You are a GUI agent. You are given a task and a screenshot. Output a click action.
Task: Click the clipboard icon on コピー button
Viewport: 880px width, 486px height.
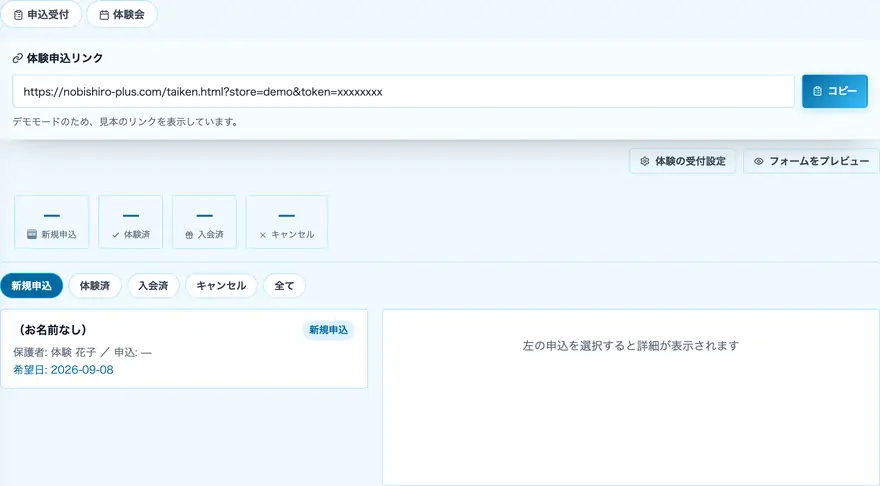pyautogui.click(x=818, y=91)
